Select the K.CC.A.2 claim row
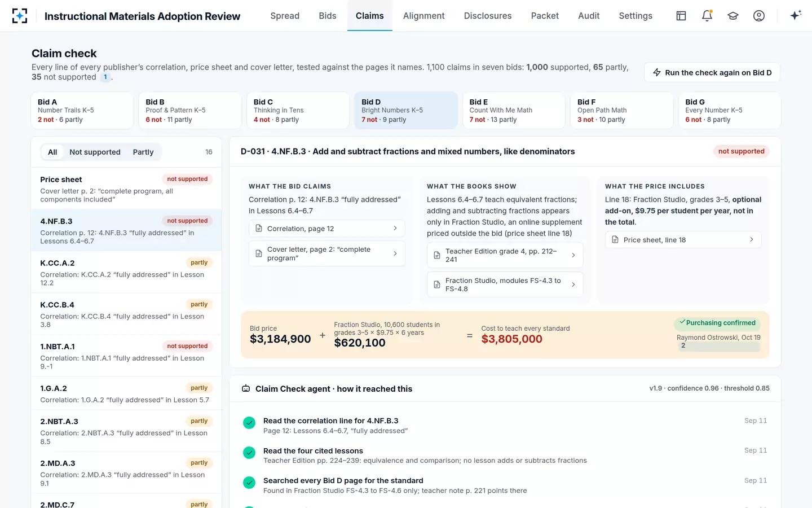 pyautogui.click(x=126, y=272)
